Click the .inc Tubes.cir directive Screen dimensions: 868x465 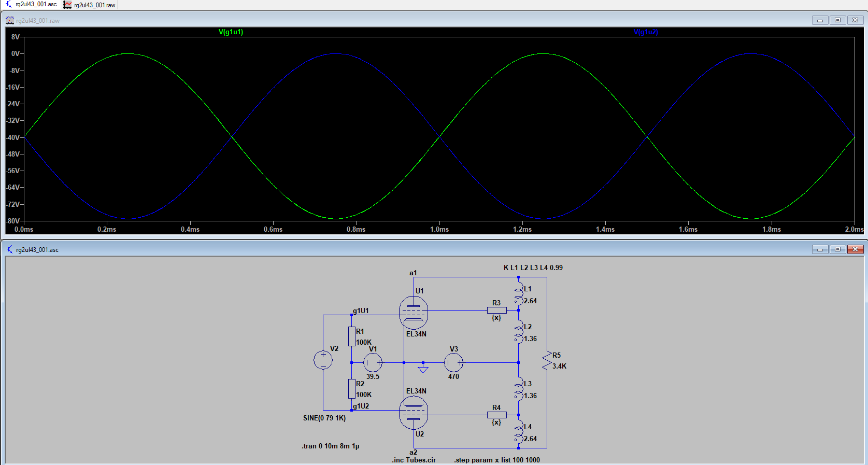point(414,460)
